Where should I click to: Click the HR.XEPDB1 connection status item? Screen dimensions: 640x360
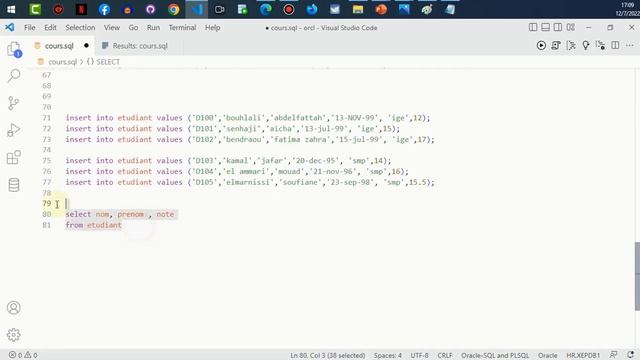[583, 356]
